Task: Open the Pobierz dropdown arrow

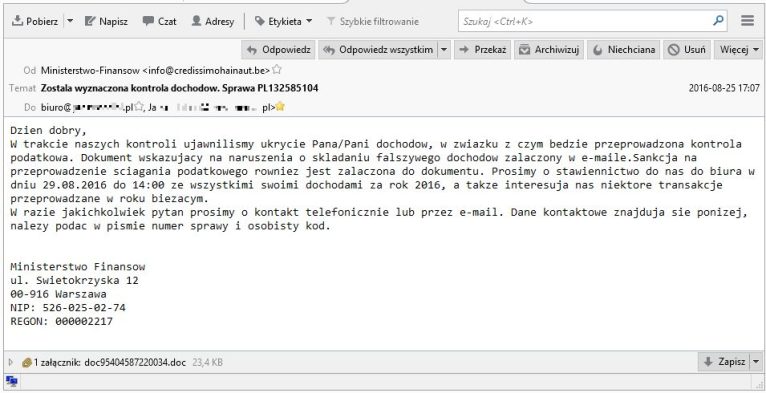Action: click(x=69, y=21)
